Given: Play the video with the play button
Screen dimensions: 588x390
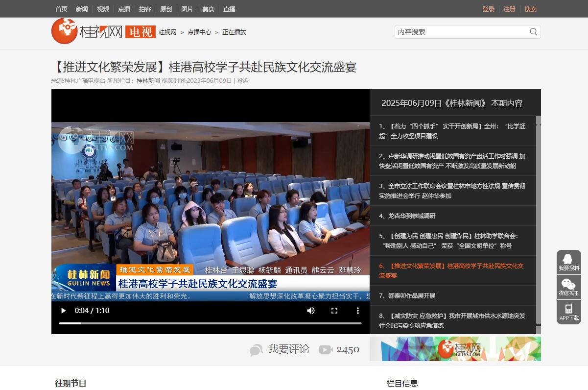Looking at the screenshot, I should tap(63, 311).
